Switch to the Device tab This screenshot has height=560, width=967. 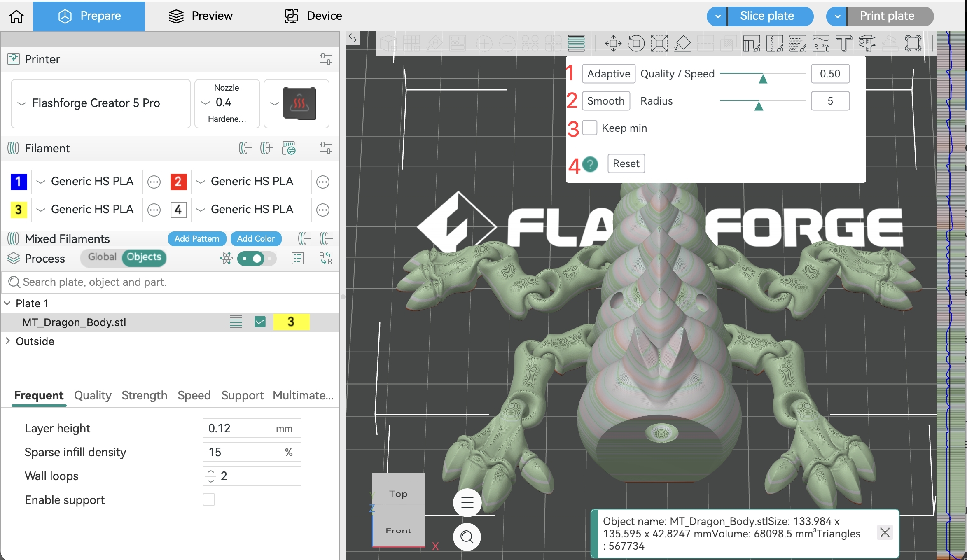(x=313, y=16)
